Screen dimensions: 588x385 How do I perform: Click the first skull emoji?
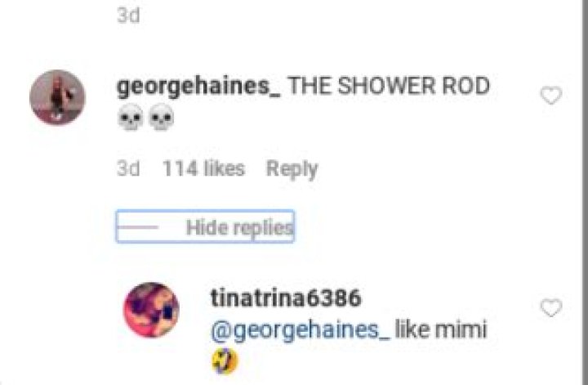[130, 118]
